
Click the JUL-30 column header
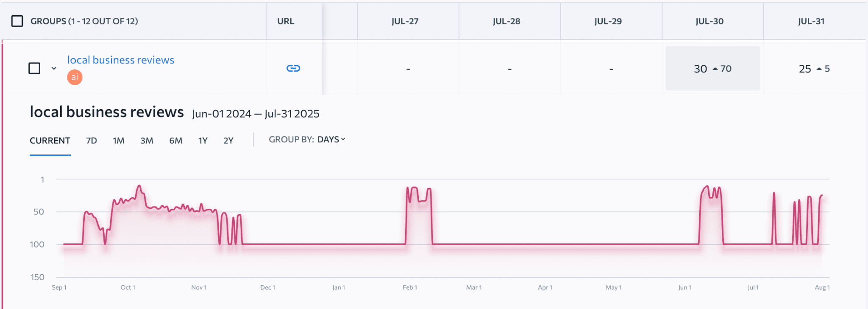tap(709, 21)
